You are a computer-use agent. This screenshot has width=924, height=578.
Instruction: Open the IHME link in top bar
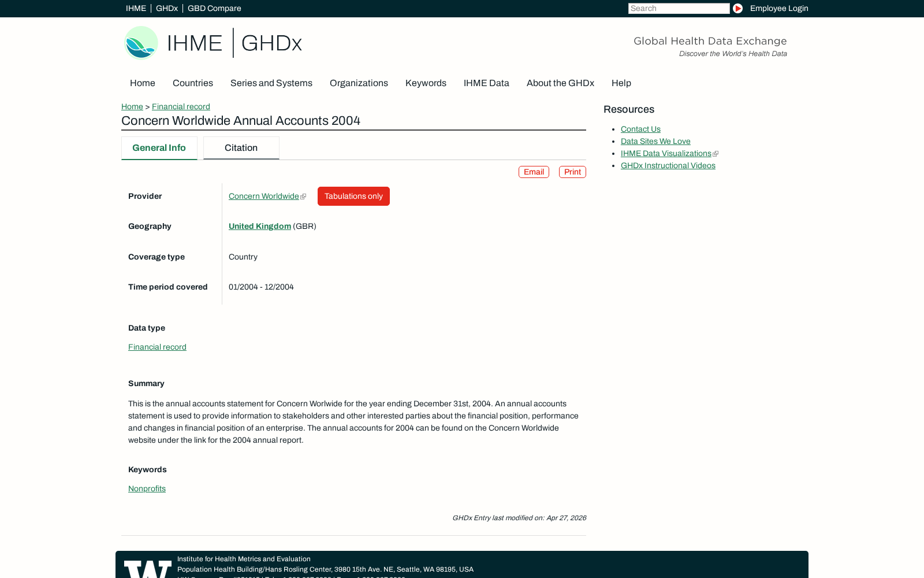[136, 8]
